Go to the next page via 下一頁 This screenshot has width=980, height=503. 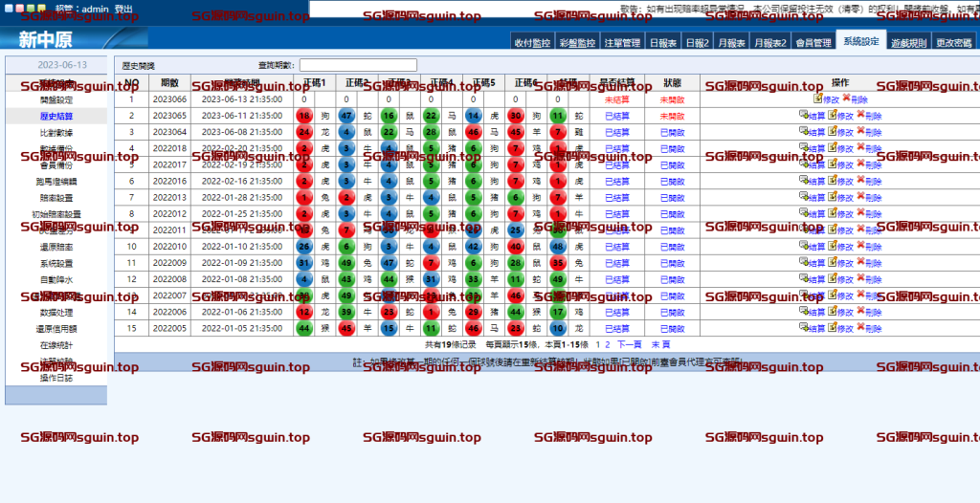pyautogui.click(x=629, y=344)
